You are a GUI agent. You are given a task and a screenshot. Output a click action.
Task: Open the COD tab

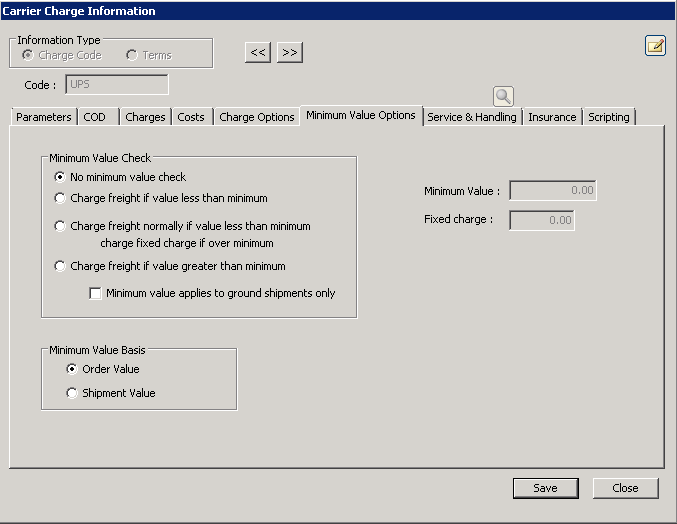pyautogui.click(x=95, y=117)
